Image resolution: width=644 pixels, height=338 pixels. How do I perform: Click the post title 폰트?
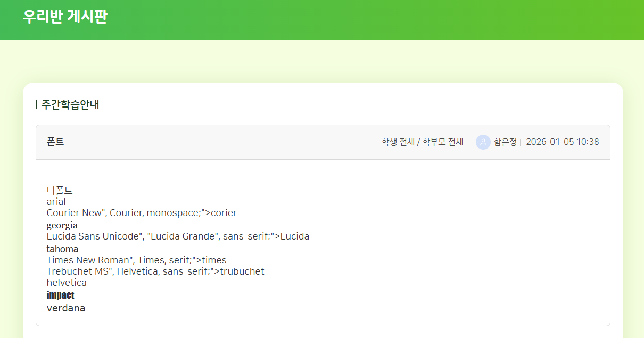pos(55,142)
